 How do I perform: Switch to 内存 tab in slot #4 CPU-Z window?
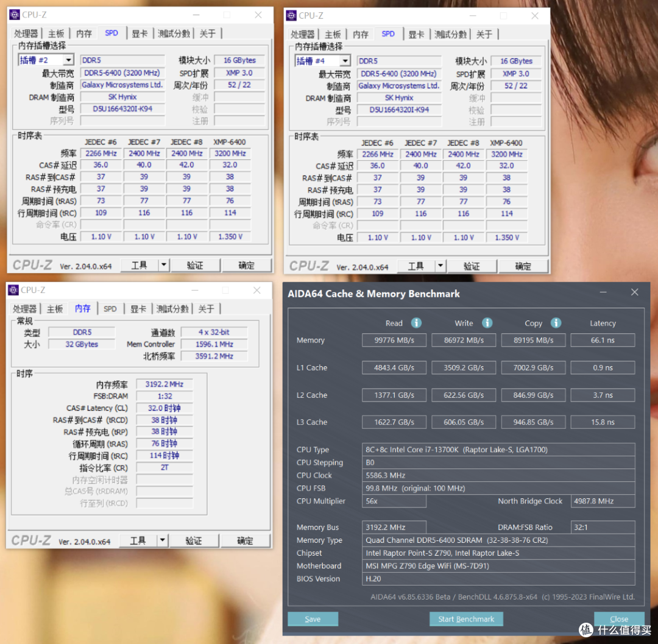[x=361, y=34]
